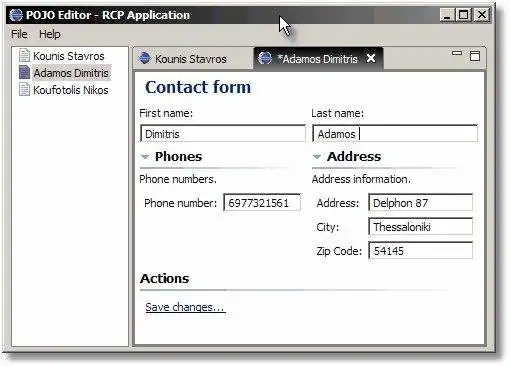This screenshot has width=510, height=367.
Task: Select Koufotolis Nikos in the contact list
Action: click(71, 90)
